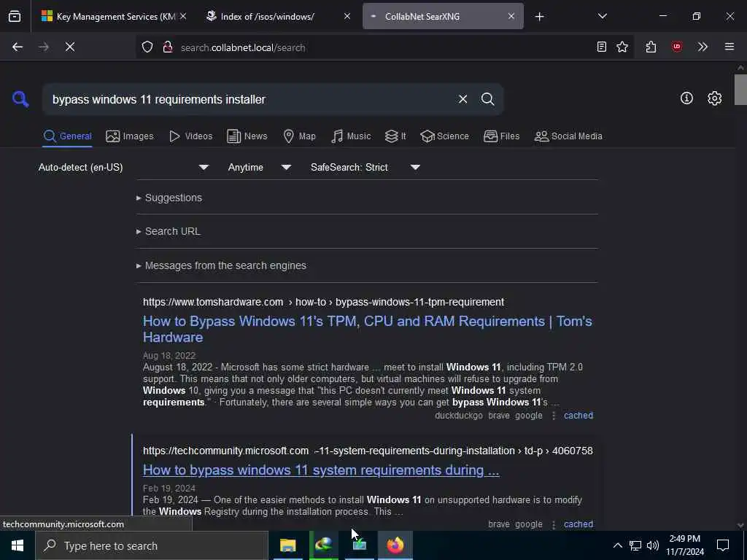The image size is (747, 560).
Task: Close the Index of /isos/windows/ tab
Action: click(x=347, y=16)
